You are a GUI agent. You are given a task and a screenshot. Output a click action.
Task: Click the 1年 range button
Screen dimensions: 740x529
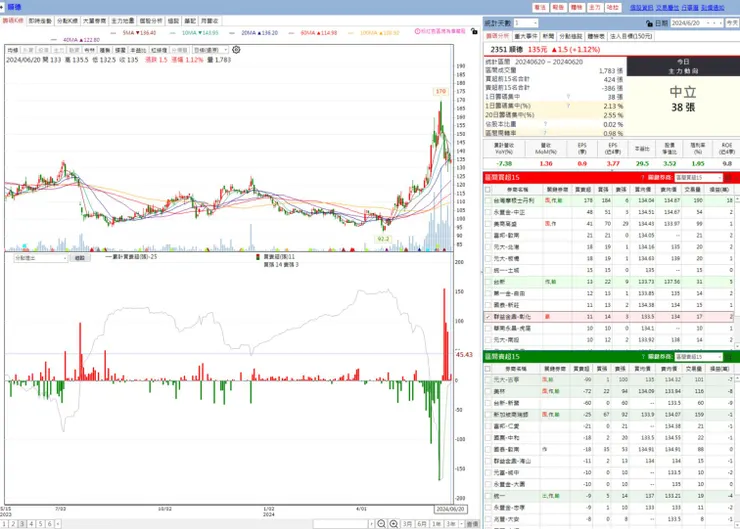point(437,524)
